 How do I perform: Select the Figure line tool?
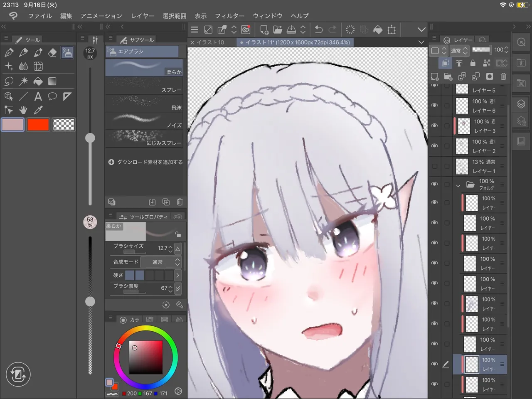(23, 96)
